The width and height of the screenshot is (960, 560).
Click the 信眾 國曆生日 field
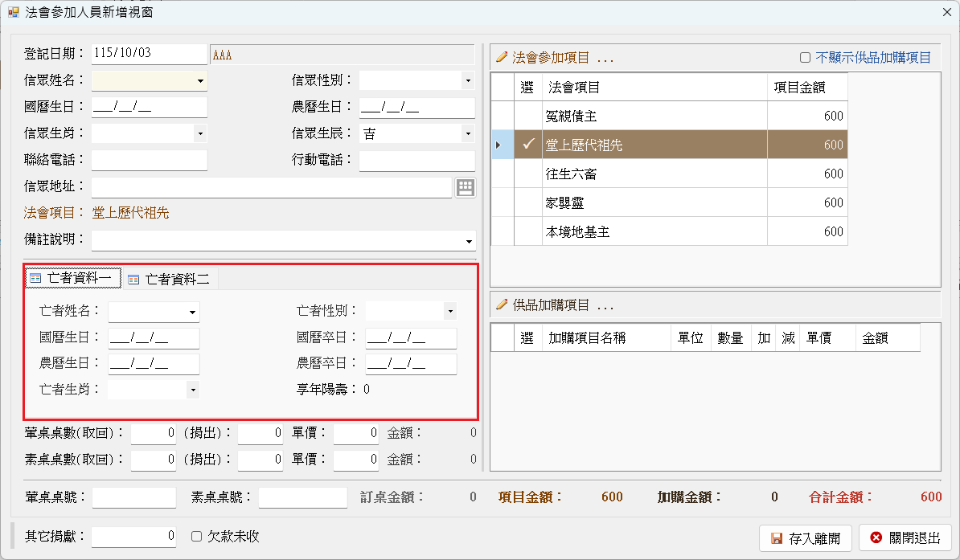(x=150, y=107)
